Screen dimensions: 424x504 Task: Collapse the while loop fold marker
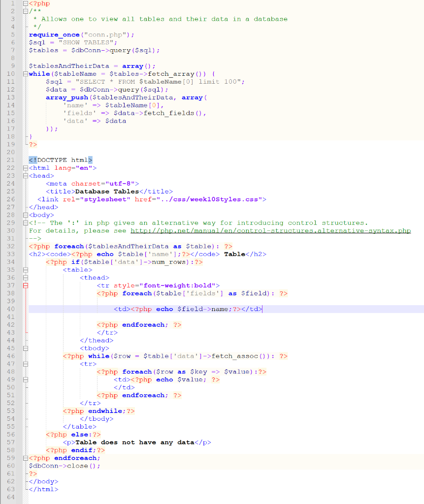tap(26, 74)
